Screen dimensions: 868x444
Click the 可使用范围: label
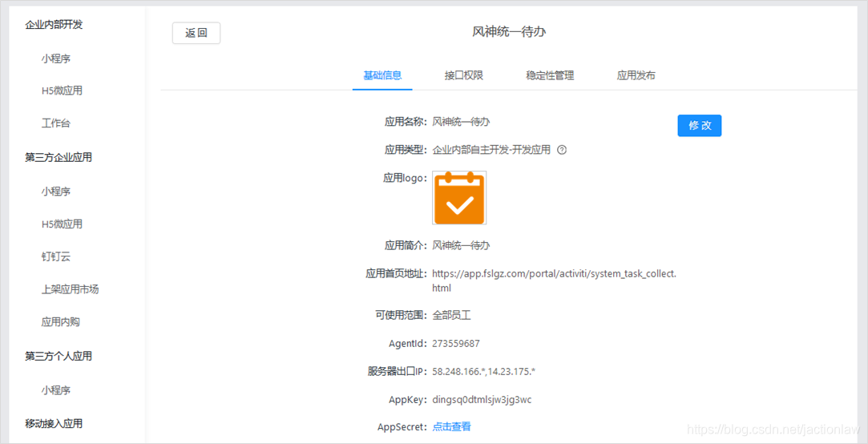coord(402,315)
